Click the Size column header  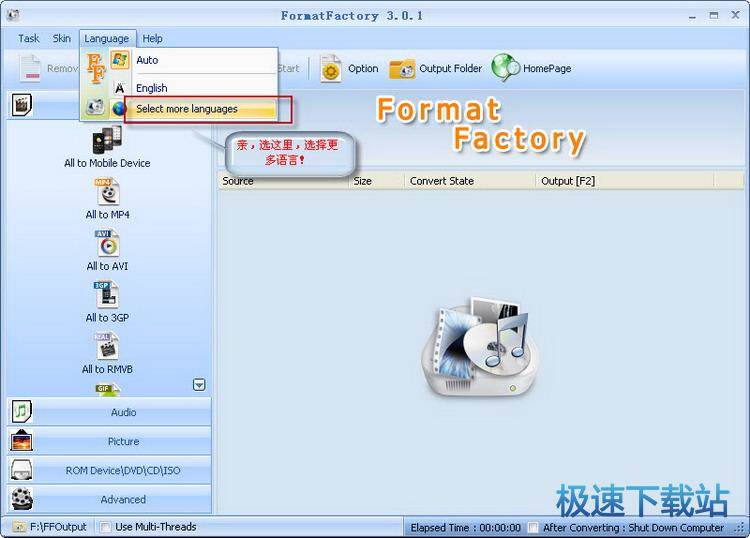[x=376, y=181]
